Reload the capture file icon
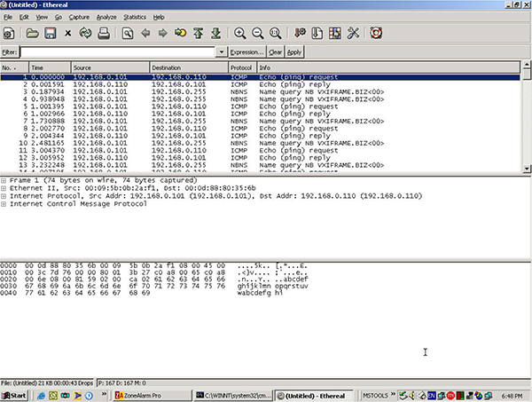Viewport: 532px width, 402px height. 85,33
